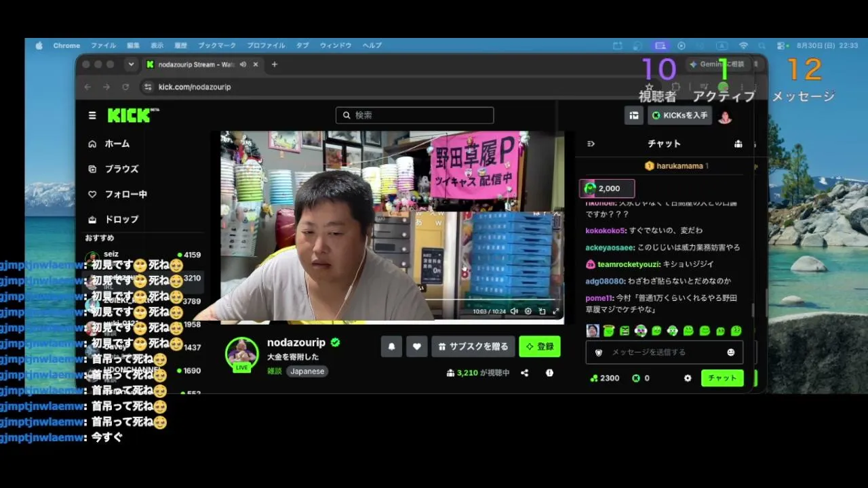Toggle theater mode on video player
The width and height of the screenshot is (868, 488).
pos(542,312)
